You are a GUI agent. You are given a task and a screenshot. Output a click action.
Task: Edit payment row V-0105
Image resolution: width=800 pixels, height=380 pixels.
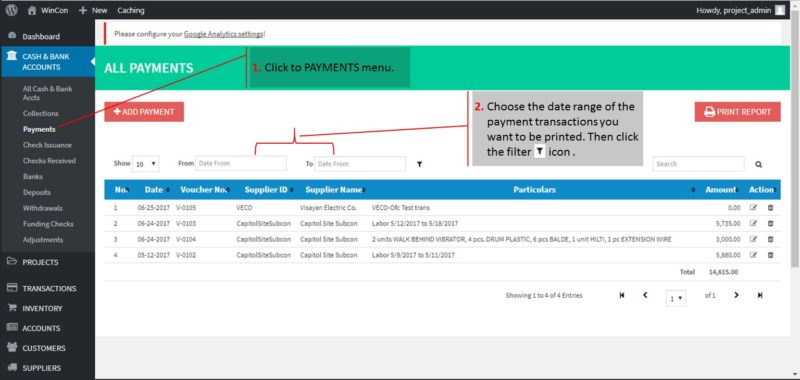[754, 208]
